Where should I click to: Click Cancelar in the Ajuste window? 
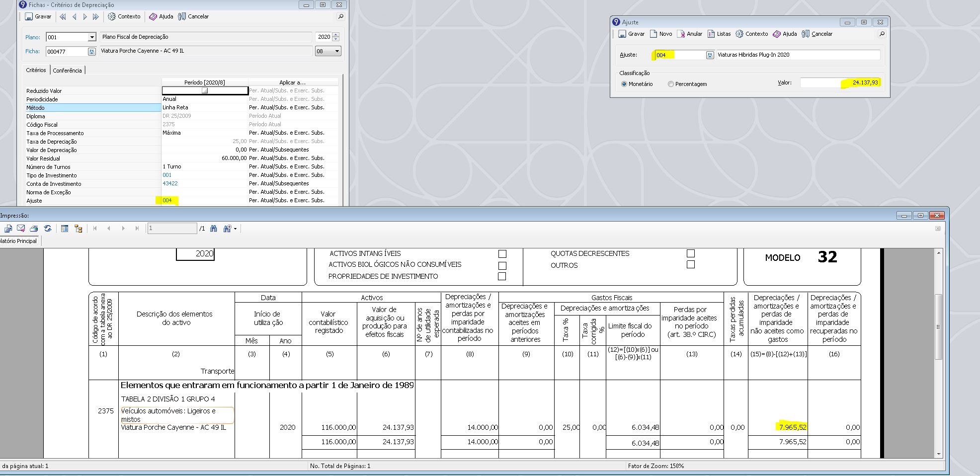(x=817, y=34)
